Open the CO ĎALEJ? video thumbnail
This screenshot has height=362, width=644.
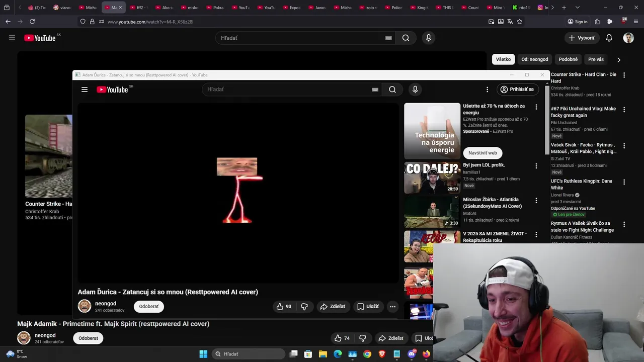point(432,178)
